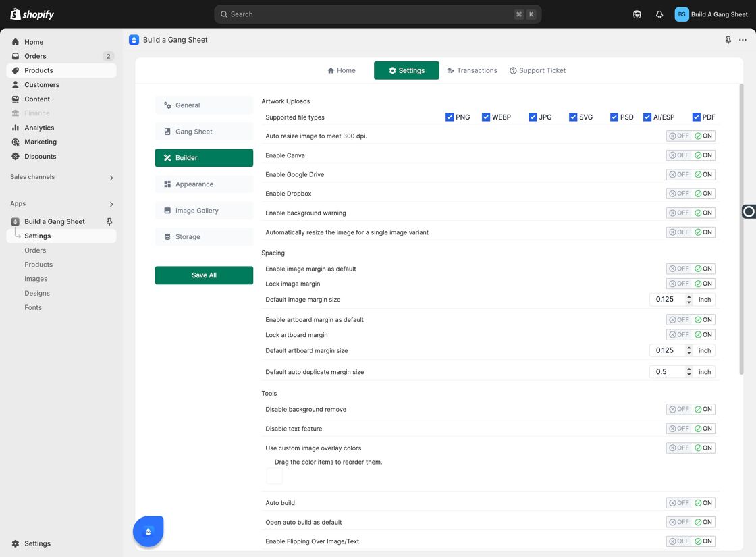
Task: Click the Home house icon in sidebar
Action: tap(16, 42)
